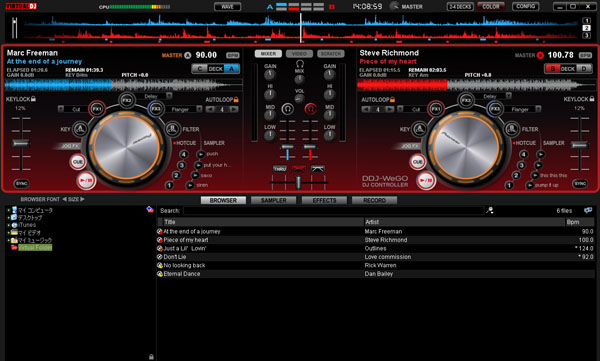Click the left deck pitch slider handle
This screenshot has width=600, height=361.
point(21,144)
